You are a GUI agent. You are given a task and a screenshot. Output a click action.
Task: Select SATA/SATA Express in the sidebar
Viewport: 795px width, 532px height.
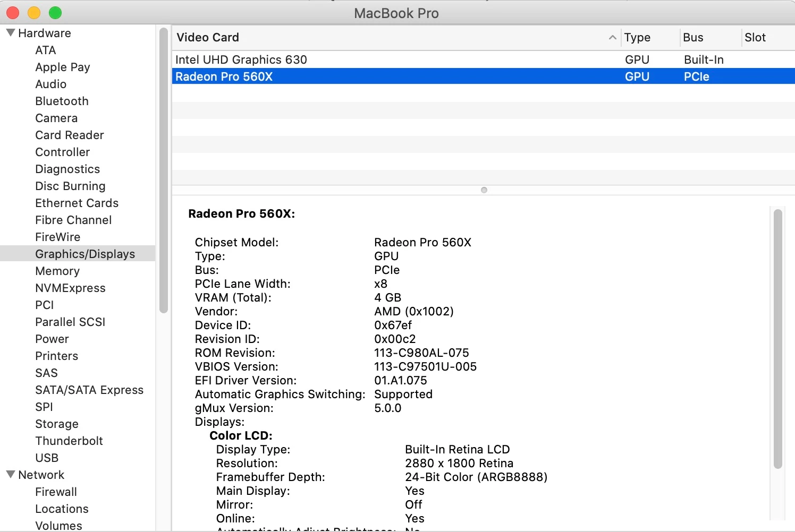(89, 390)
